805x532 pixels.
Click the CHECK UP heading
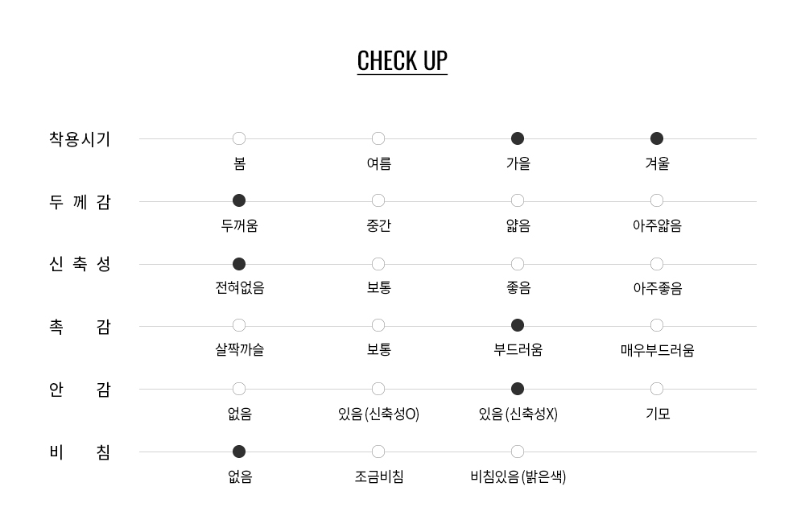pyautogui.click(x=402, y=61)
